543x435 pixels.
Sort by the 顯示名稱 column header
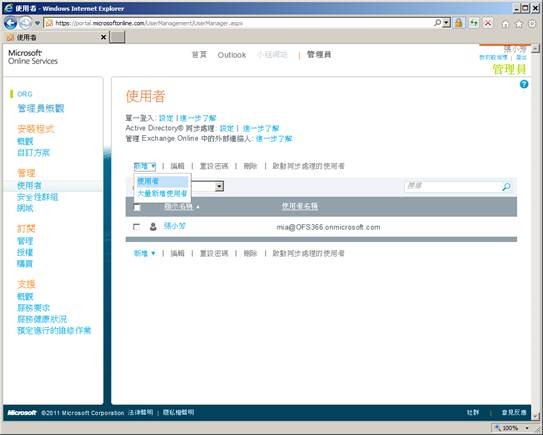coord(178,206)
